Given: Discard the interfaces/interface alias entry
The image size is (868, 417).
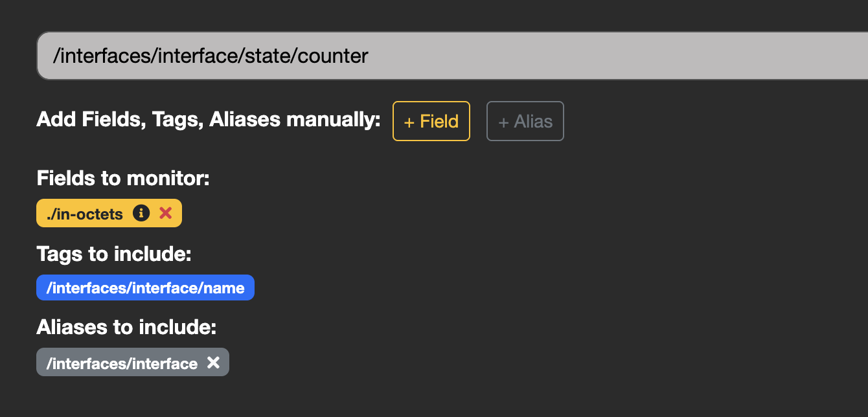Looking at the screenshot, I should tap(213, 363).
